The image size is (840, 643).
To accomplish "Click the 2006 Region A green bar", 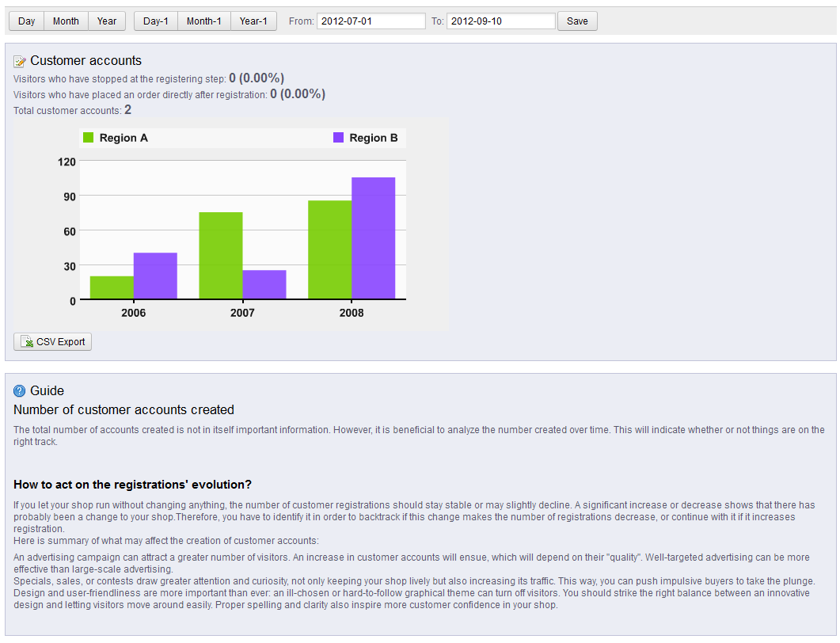I will tap(112, 287).
